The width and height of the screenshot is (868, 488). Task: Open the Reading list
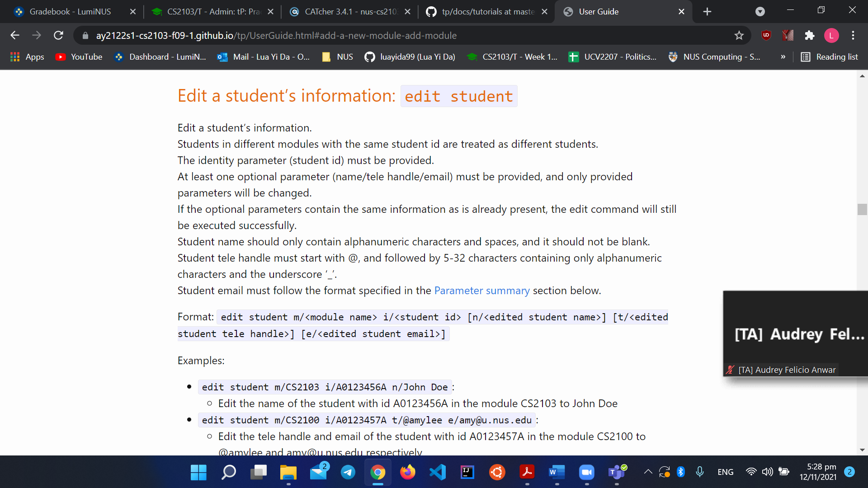830,56
